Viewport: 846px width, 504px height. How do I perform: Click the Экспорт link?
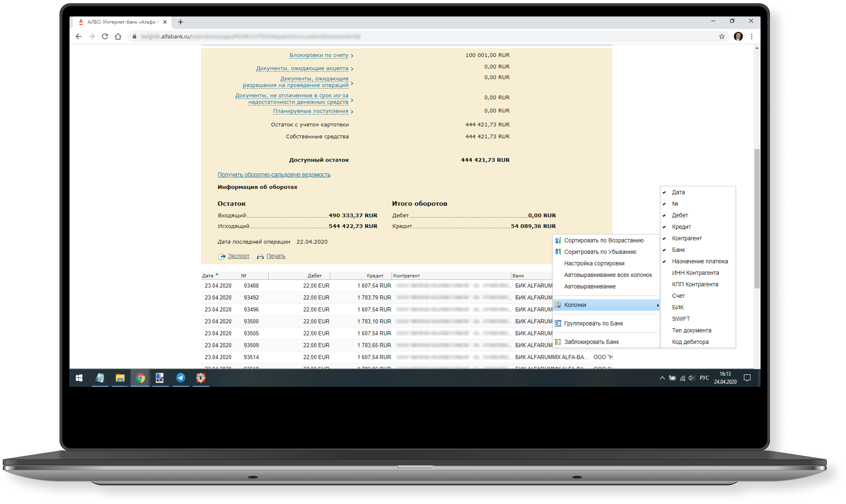(x=238, y=256)
